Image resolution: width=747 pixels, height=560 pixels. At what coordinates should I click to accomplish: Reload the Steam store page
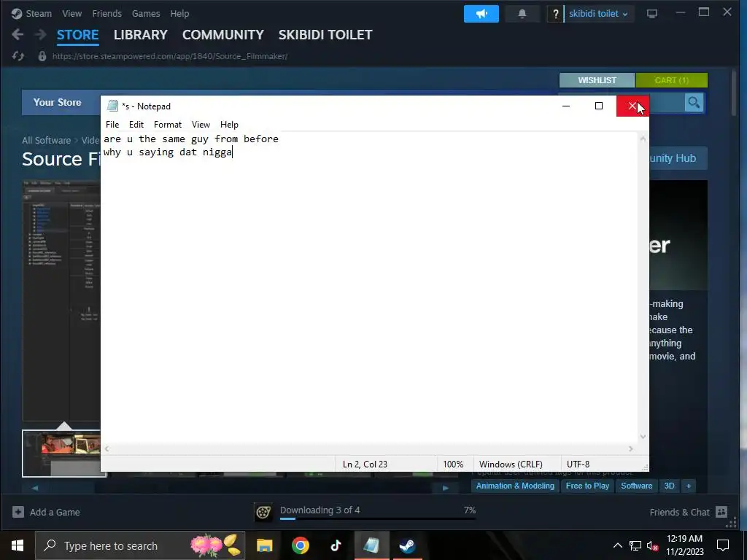[x=18, y=56]
